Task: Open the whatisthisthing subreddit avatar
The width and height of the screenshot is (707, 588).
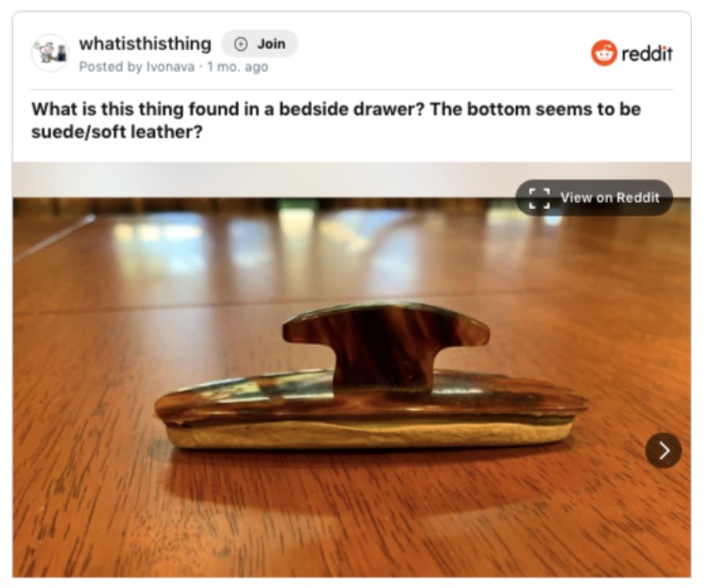Action: pyautogui.click(x=50, y=53)
